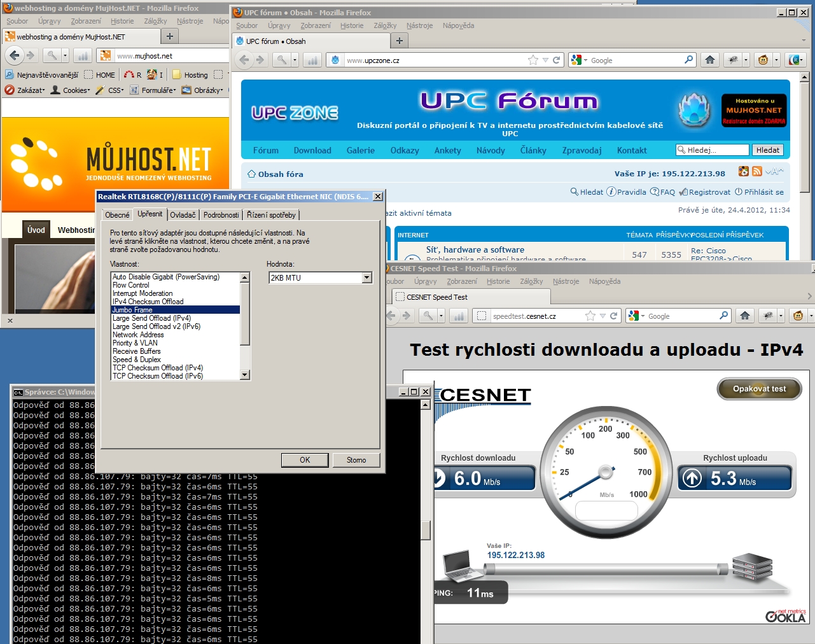Open a new tab beside UPC fórum tab
815x644 pixels.
click(x=399, y=41)
